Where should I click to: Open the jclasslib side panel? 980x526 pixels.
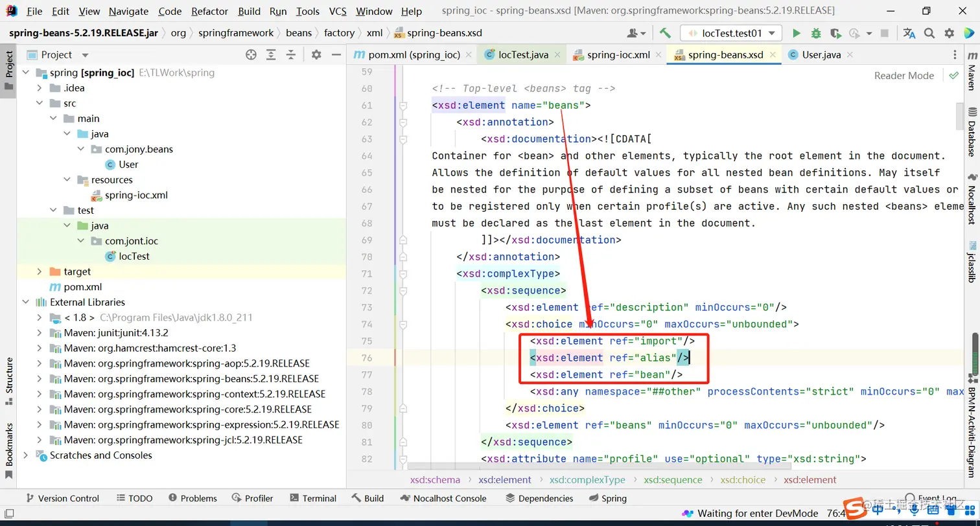click(x=972, y=262)
